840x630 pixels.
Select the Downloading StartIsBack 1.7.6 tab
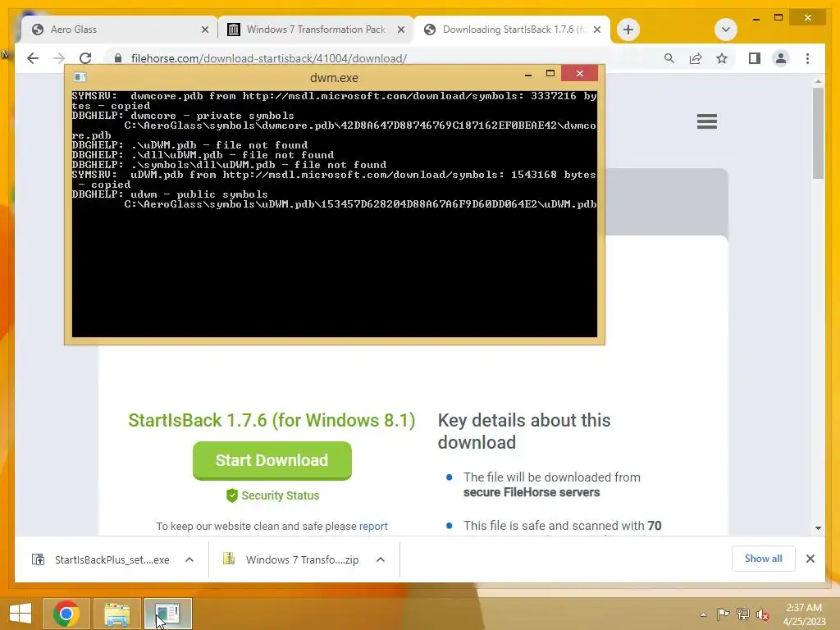tap(512, 30)
